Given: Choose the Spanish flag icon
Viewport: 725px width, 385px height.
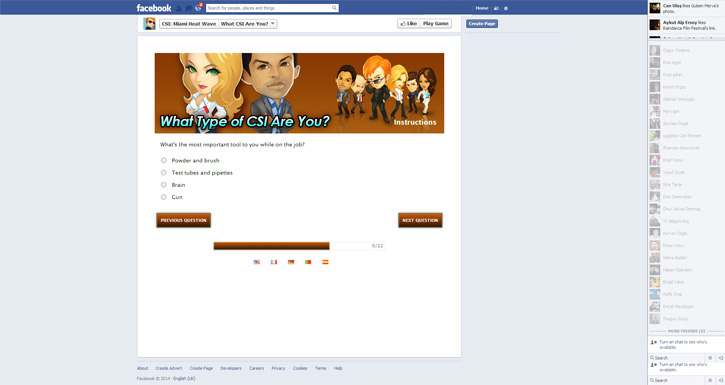Looking at the screenshot, I should tap(325, 262).
